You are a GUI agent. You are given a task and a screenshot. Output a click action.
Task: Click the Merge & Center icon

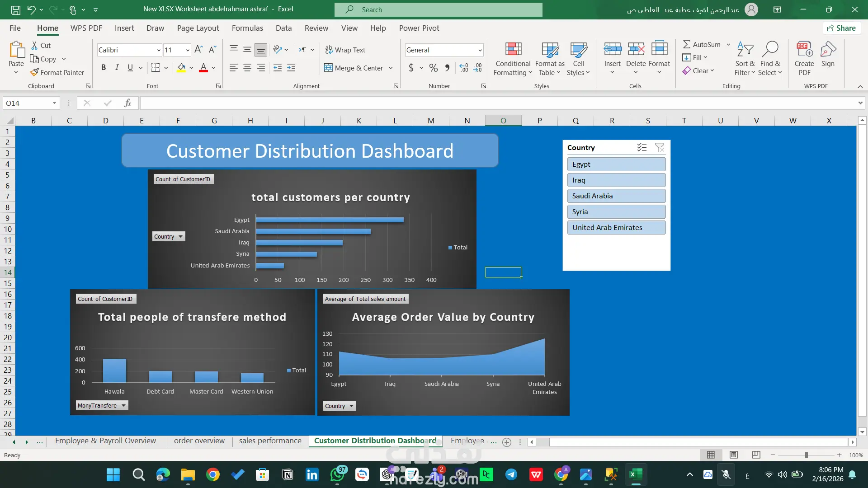point(329,68)
